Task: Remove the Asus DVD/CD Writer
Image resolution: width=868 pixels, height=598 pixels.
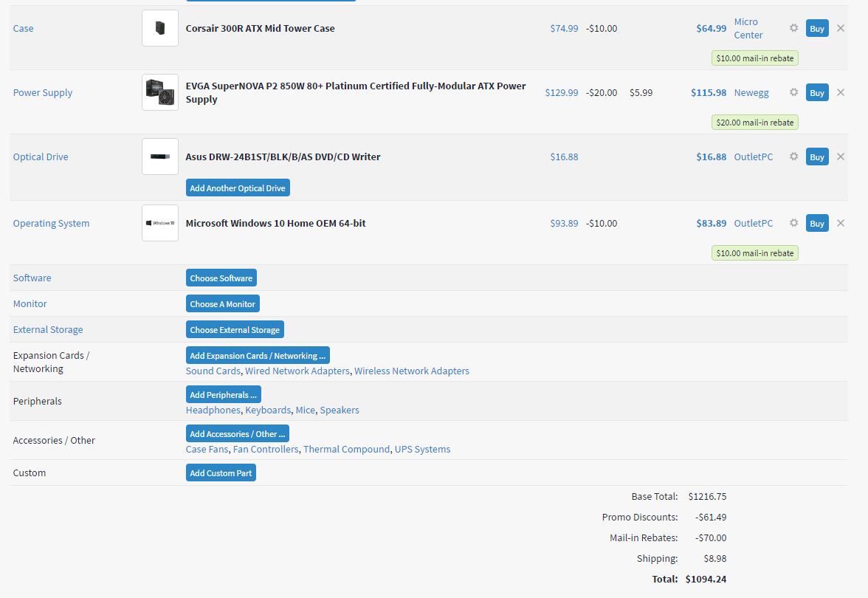Action: [x=840, y=157]
